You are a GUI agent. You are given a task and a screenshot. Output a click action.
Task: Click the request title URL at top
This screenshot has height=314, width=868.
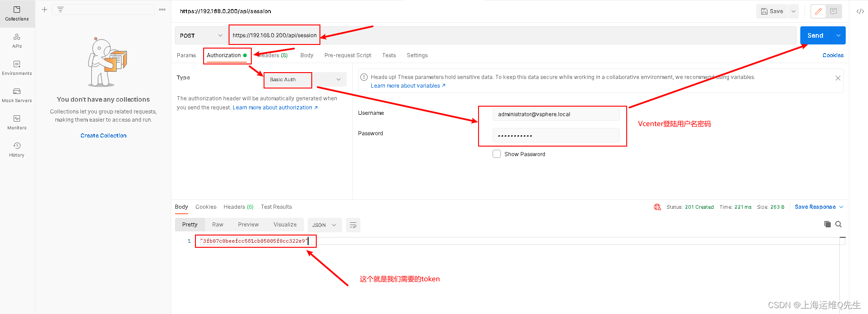pos(225,11)
